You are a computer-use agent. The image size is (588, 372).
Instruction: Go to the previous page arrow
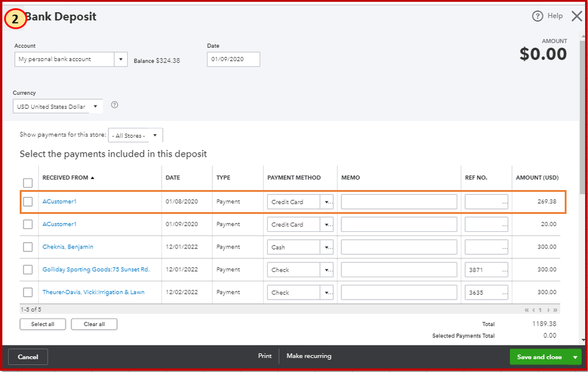tap(533, 310)
